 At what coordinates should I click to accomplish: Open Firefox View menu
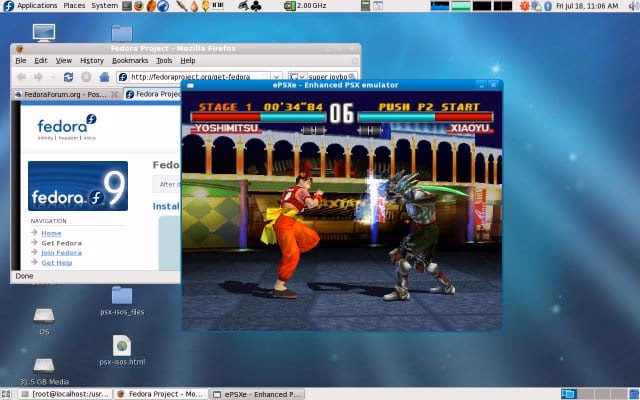(64, 60)
